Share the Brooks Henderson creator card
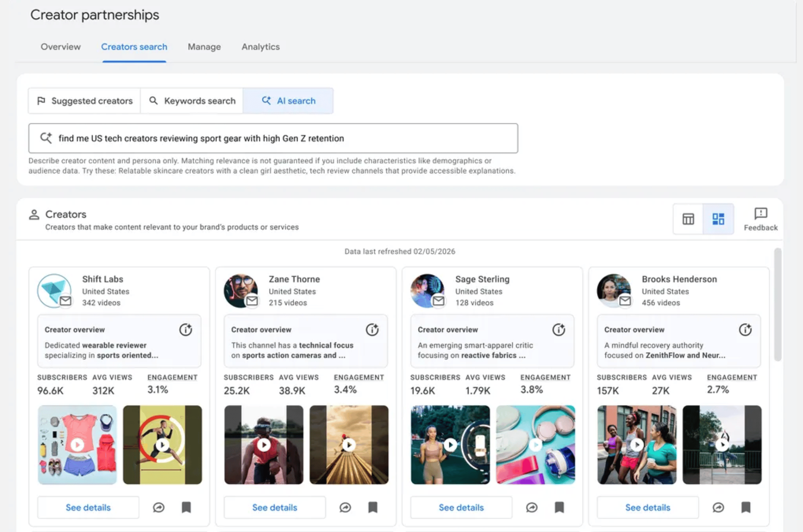 [718, 507]
